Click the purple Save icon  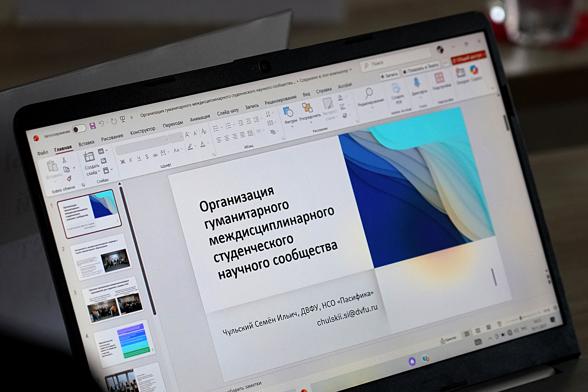click(x=93, y=126)
